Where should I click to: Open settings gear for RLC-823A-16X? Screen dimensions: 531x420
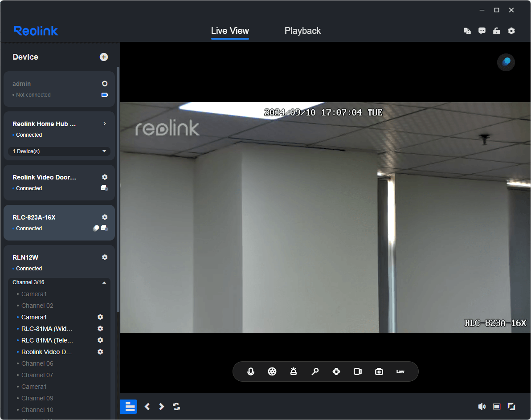[x=105, y=217]
